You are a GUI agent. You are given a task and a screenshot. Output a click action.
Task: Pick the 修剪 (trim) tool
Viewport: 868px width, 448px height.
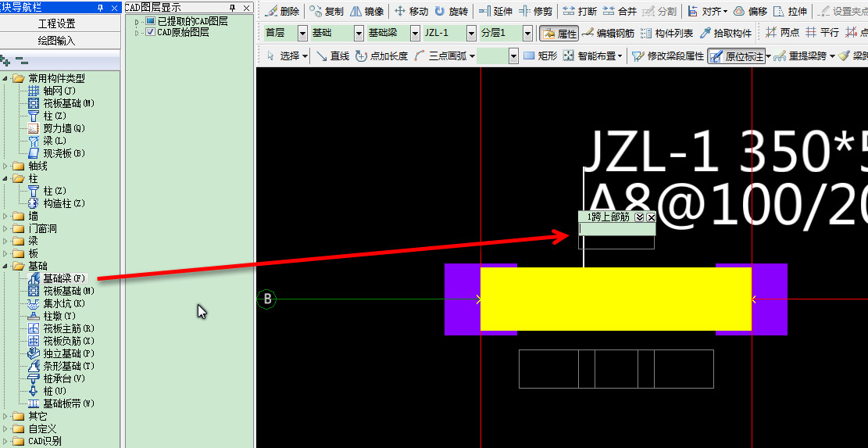[x=535, y=12]
